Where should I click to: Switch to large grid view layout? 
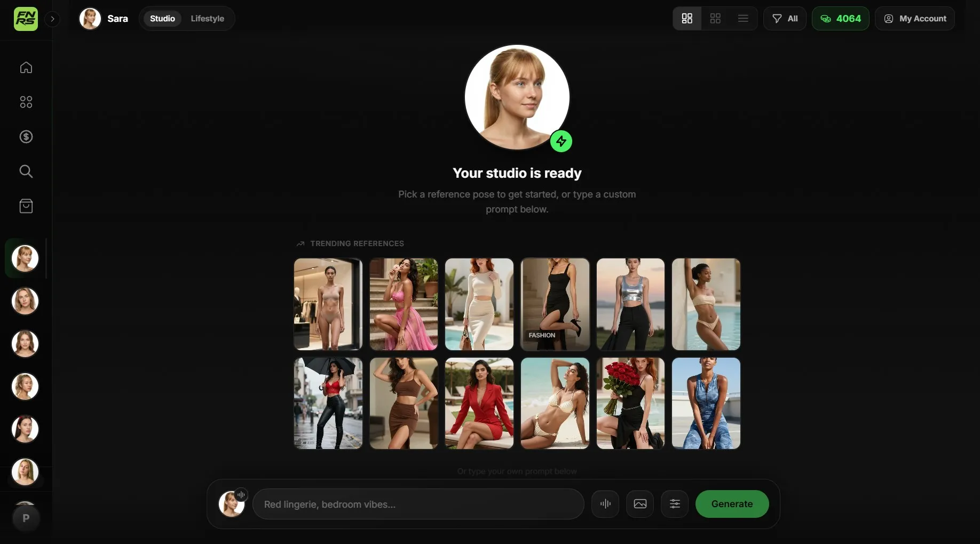pos(687,19)
